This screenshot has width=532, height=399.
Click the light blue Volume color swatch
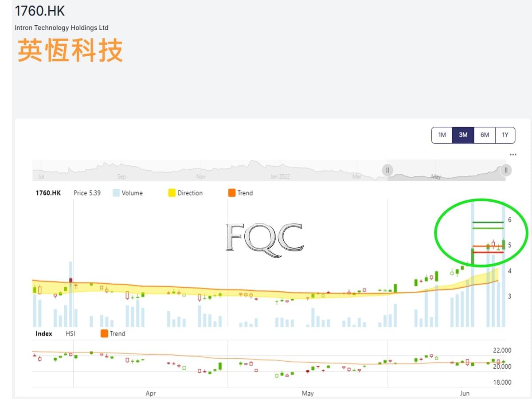[116, 193]
